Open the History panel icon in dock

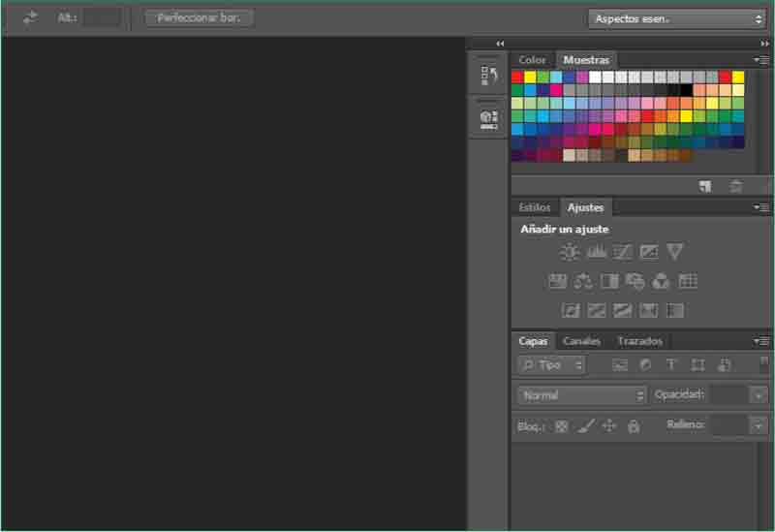pos(489,76)
